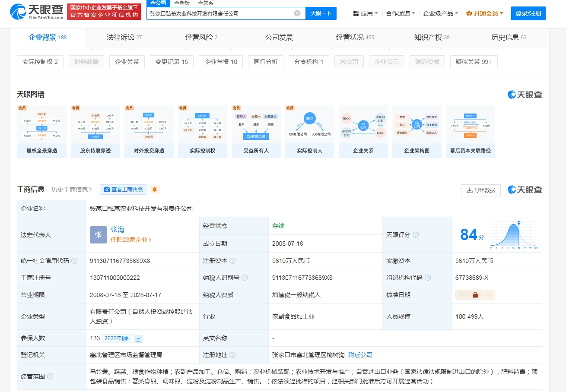Open the 法律诉讼 tab
Viewport: 566px width, 392px height.
click(124, 38)
